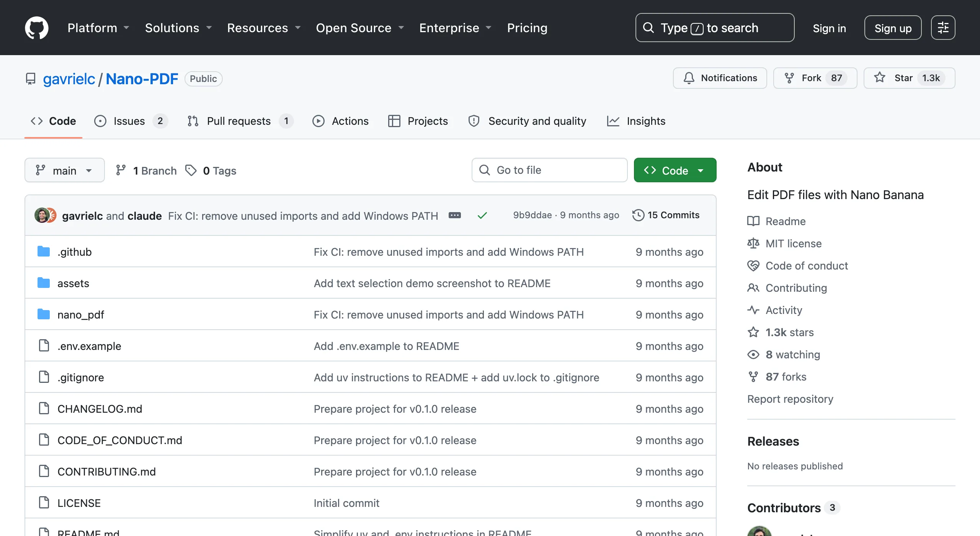
Task: Click the CHANGELOG.md file icon
Action: point(44,408)
